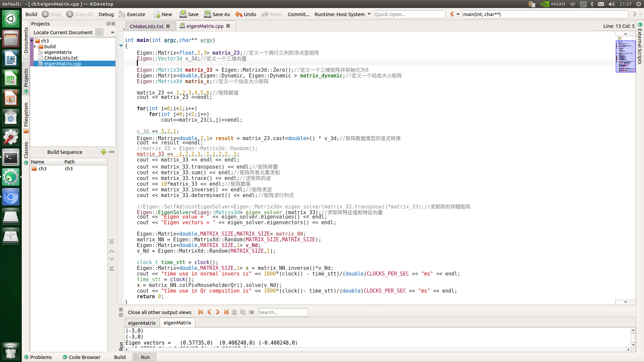This screenshot has height=362, width=644.
Task: Click Close all other output views
Action: pyautogui.click(x=159, y=312)
